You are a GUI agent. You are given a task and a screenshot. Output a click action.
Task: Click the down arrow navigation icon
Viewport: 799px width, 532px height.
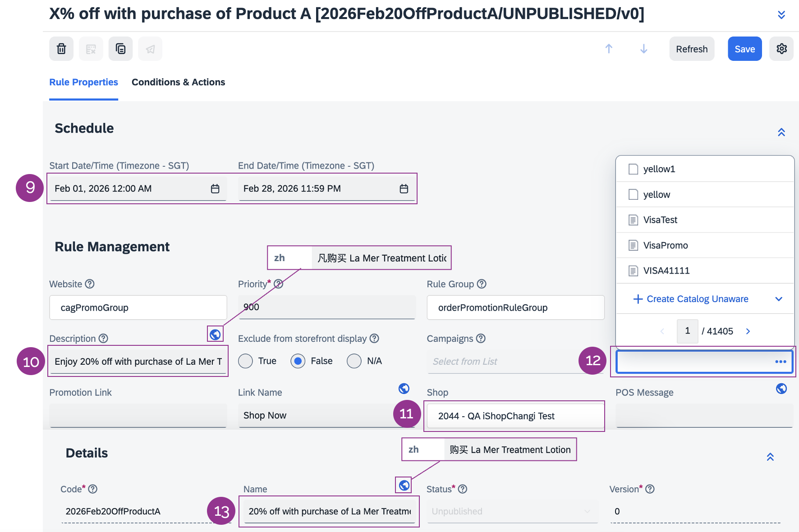pyautogui.click(x=643, y=49)
